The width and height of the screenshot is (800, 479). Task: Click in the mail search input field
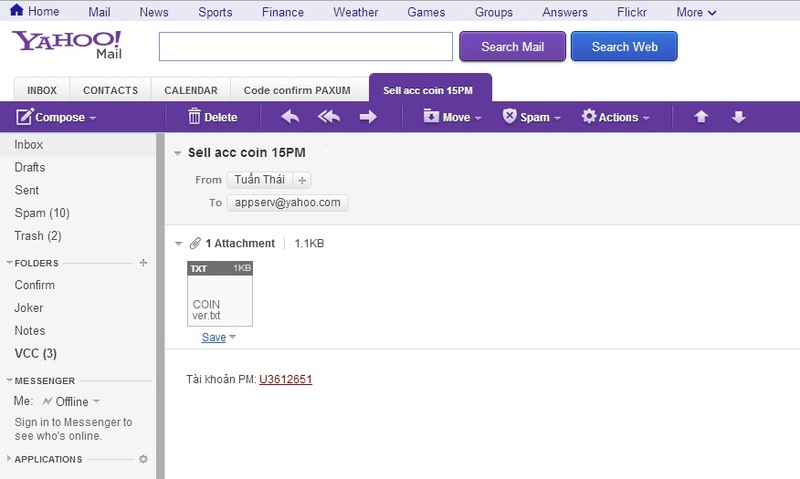306,46
